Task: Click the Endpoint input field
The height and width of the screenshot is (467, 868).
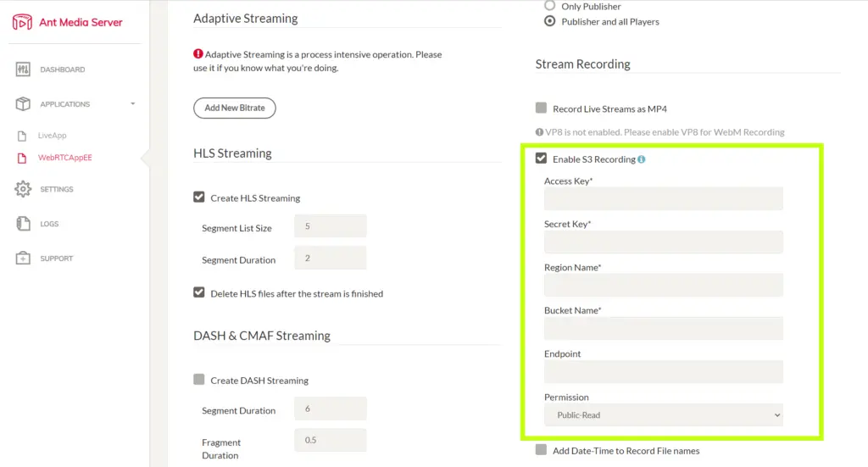Action: 663,371
